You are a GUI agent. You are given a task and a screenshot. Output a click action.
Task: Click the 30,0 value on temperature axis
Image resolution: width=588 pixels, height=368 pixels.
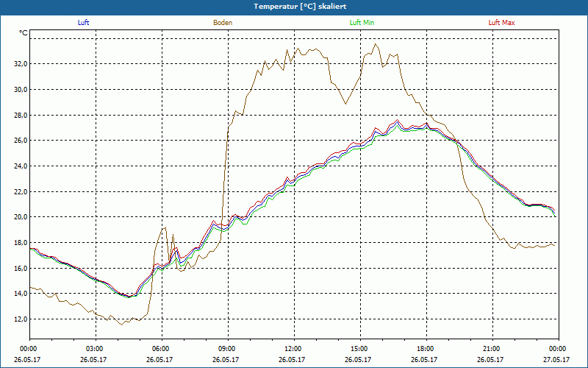pyautogui.click(x=21, y=89)
